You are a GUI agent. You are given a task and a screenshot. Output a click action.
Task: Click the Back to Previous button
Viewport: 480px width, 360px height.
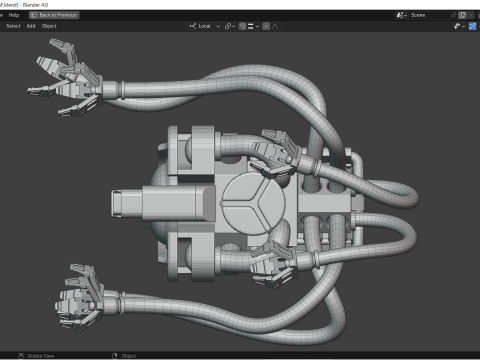[54, 15]
